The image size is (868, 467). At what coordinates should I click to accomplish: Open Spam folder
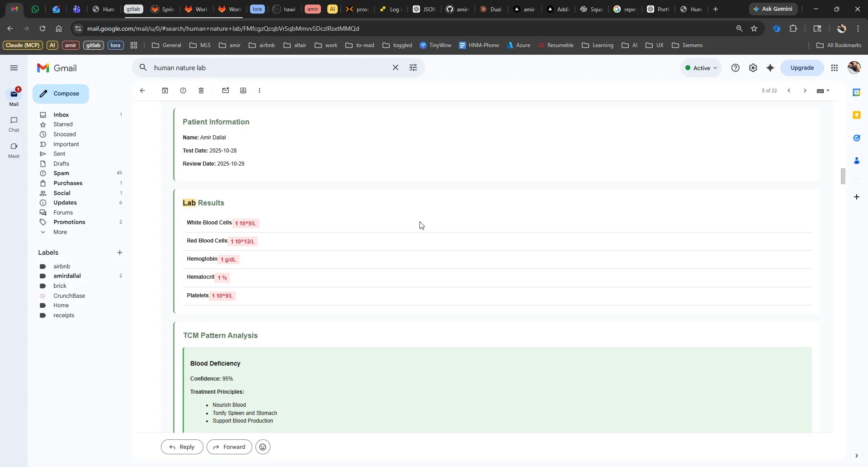(61, 173)
